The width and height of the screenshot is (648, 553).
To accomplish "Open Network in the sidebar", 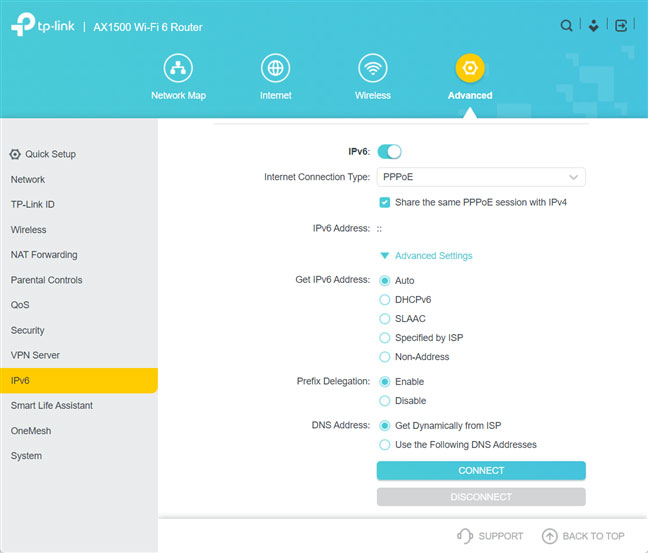I will [x=28, y=179].
